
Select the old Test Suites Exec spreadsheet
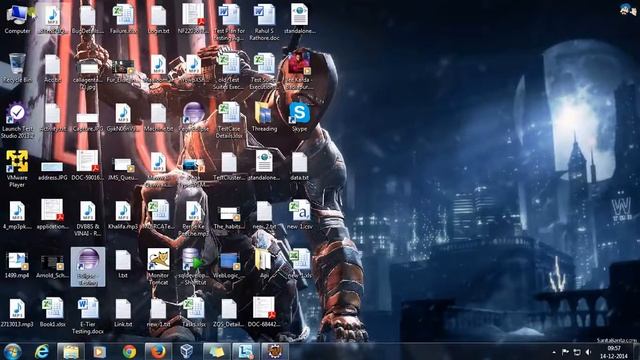tap(229, 71)
